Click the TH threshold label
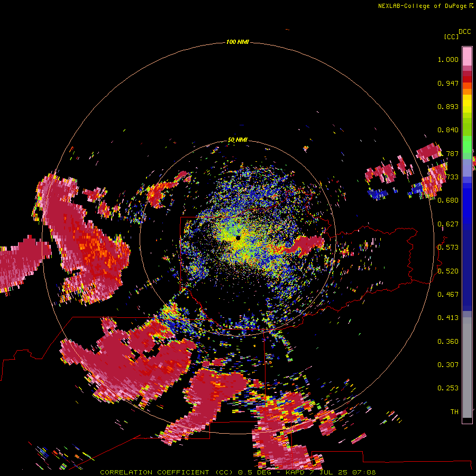The image size is (476, 476). coord(454,412)
